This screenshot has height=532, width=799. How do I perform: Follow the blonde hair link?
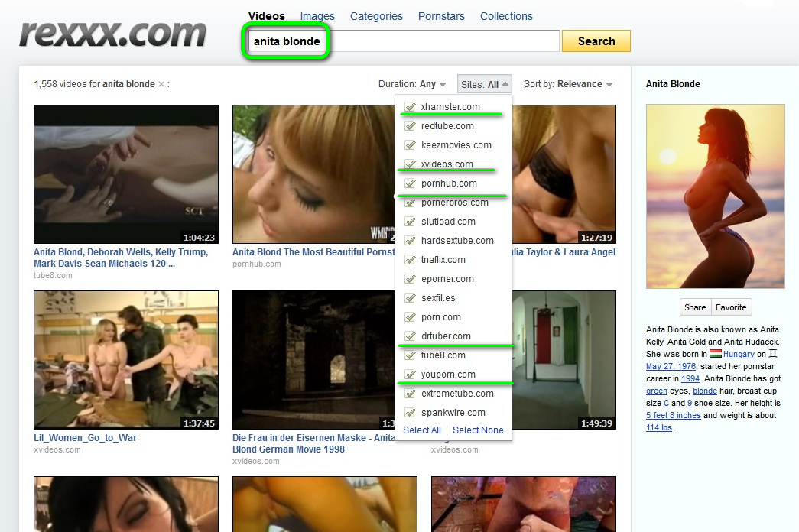[705, 391]
